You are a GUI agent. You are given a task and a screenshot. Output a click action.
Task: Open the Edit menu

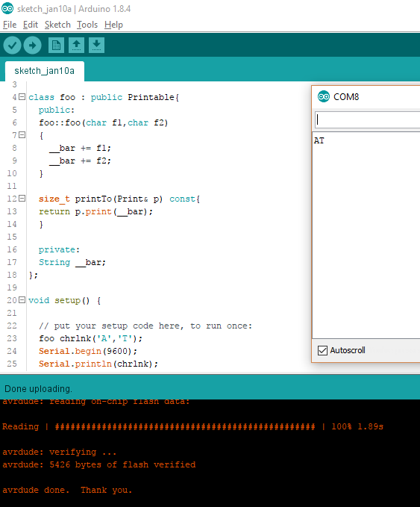31,25
